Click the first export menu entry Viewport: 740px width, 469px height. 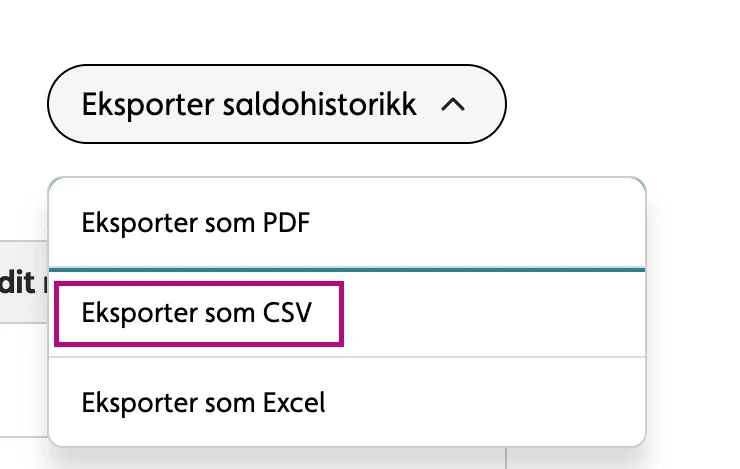tap(196, 222)
